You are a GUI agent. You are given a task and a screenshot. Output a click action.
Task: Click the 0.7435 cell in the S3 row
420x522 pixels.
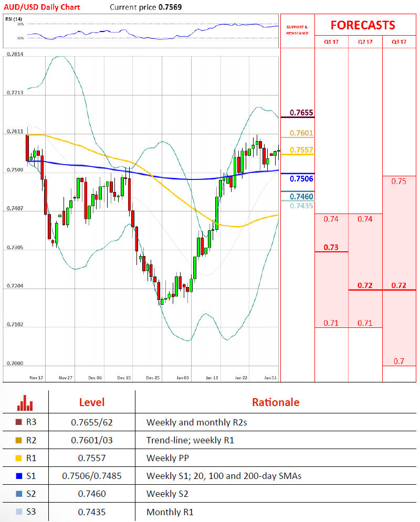[92, 512]
